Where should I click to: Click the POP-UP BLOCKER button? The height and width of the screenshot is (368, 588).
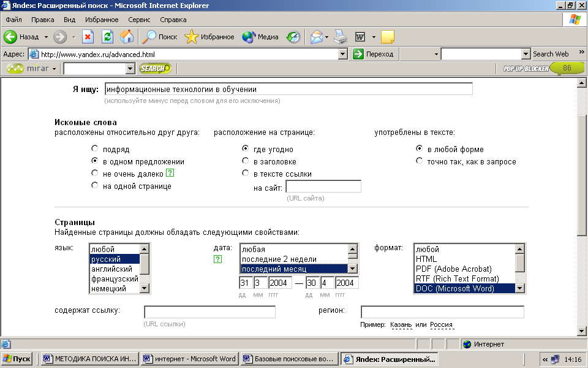pos(526,68)
